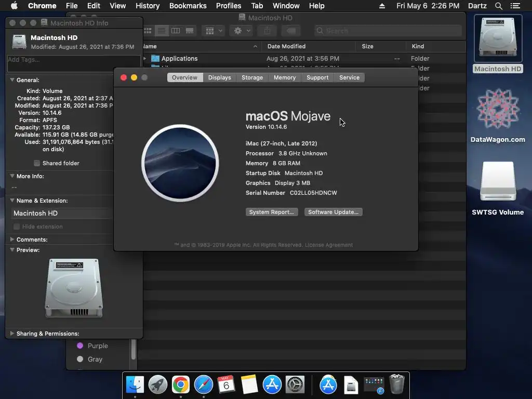Click the Finder Edit Tags button

(x=291, y=31)
